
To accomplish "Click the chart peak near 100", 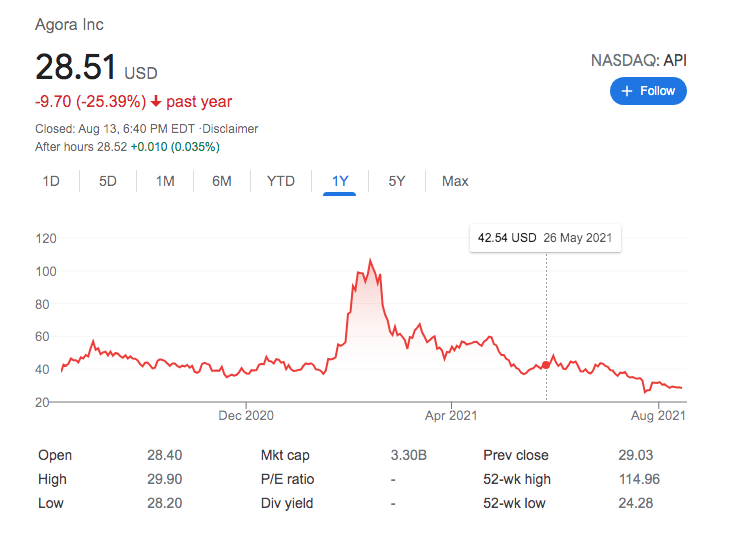I will point(370,261).
